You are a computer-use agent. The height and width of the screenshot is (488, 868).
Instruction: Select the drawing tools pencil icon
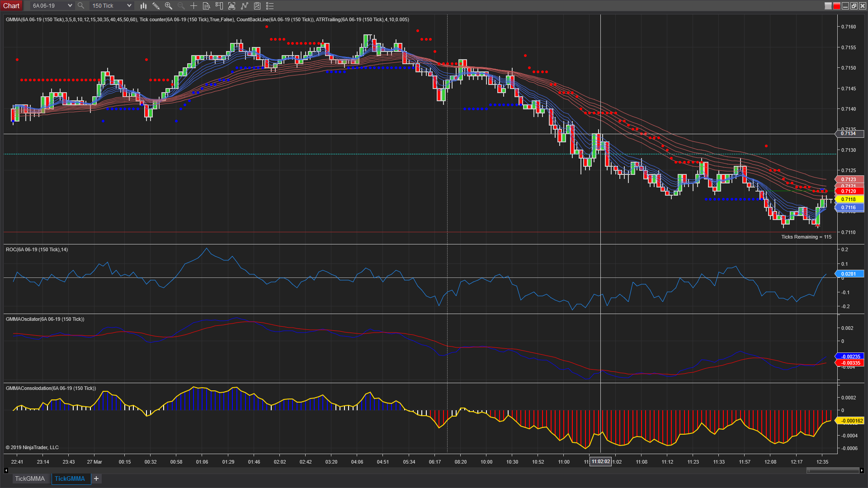click(156, 6)
